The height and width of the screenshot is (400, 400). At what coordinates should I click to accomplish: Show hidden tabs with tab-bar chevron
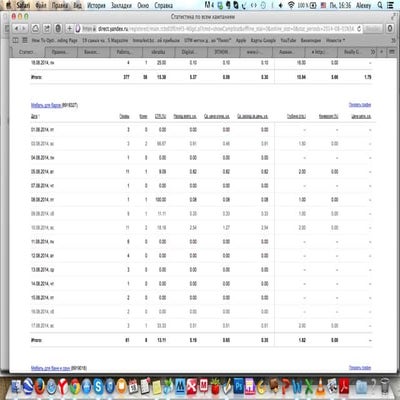(373, 52)
